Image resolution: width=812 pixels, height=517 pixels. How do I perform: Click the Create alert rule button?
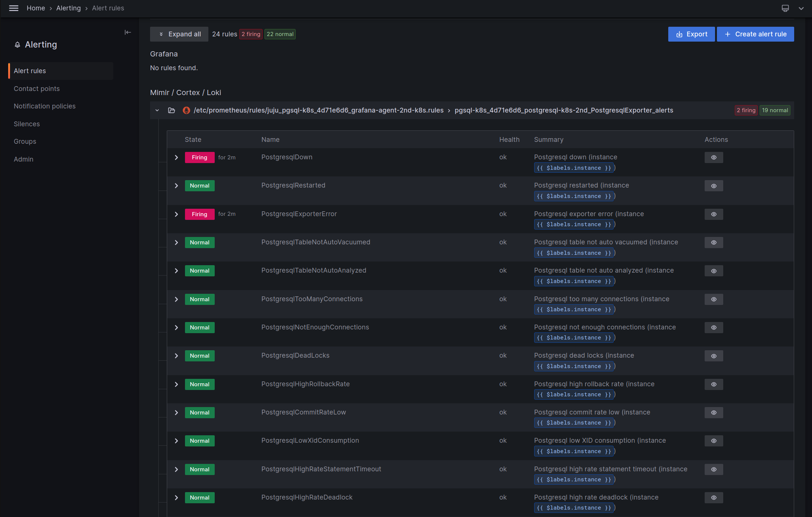click(x=755, y=34)
